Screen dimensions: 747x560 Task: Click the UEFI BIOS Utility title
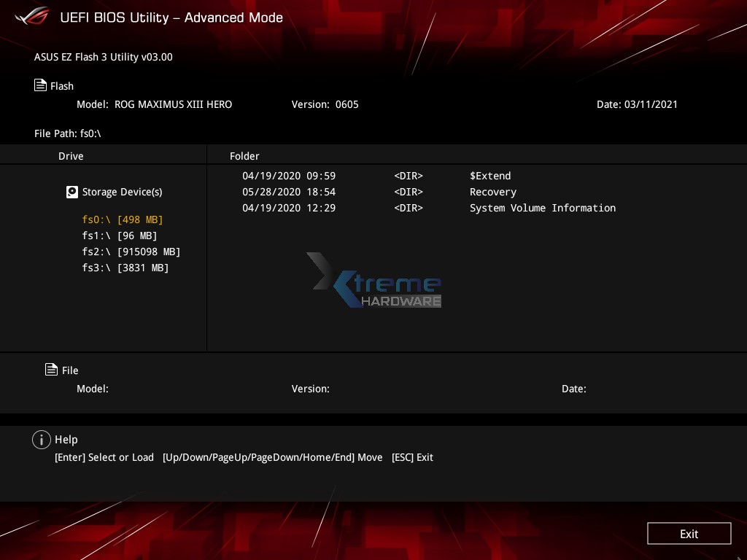click(x=171, y=17)
